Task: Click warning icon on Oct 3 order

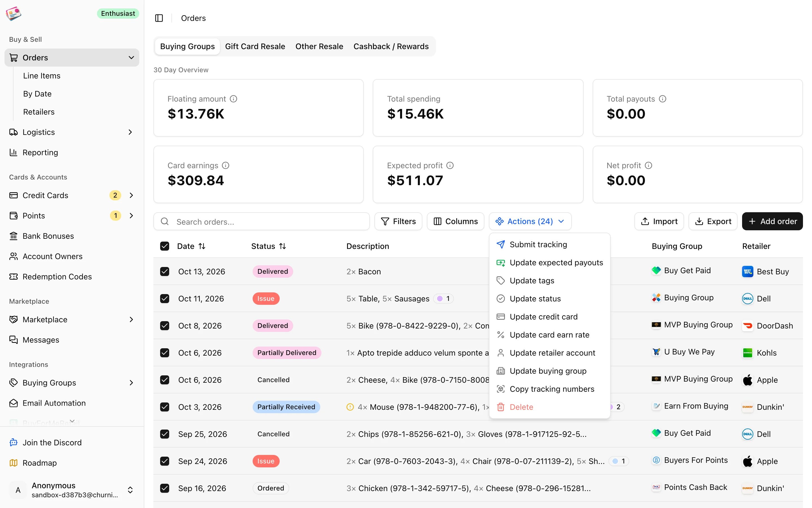Action: click(x=350, y=407)
